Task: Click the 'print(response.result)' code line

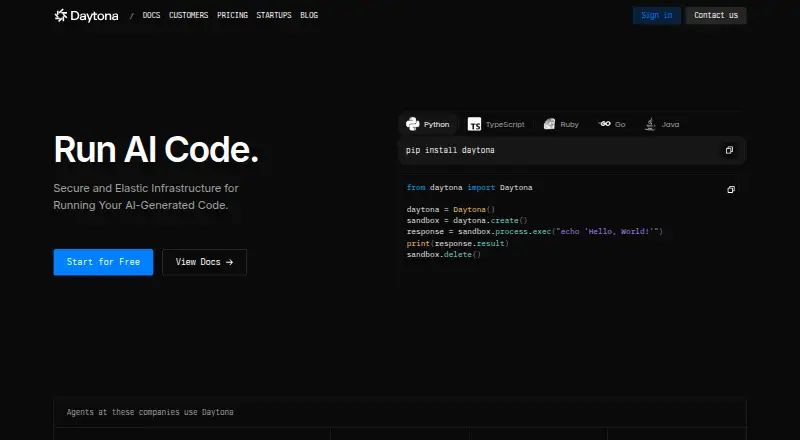Action: coord(458,243)
